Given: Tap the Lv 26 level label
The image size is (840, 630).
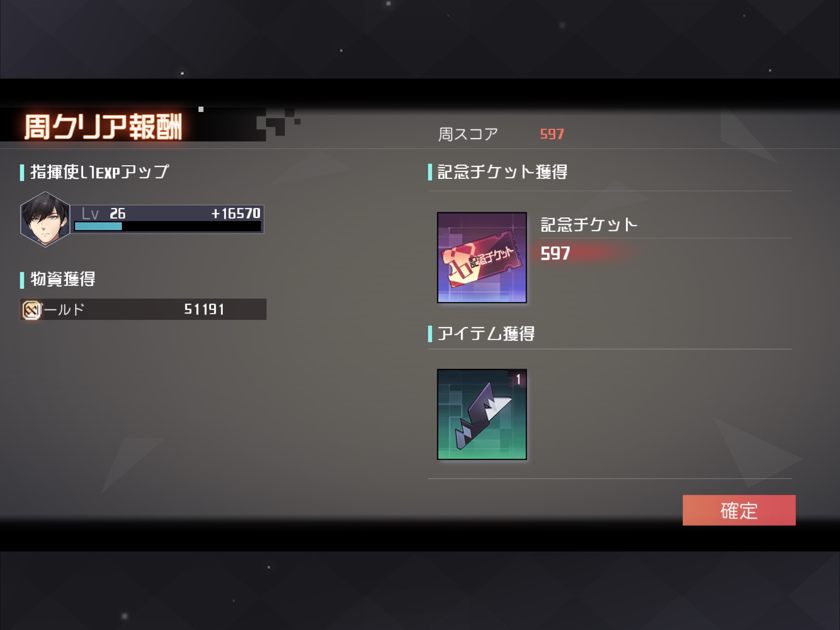Looking at the screenshot, I should 103,213.
